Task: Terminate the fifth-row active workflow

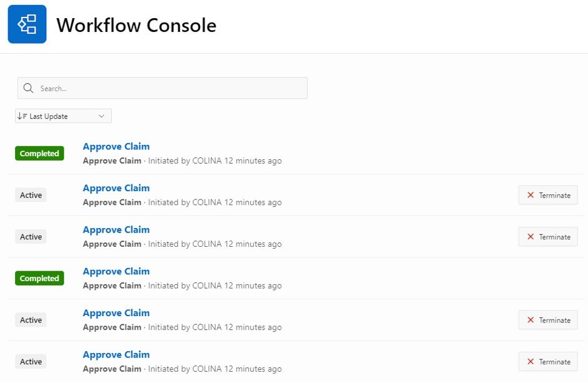Action: pyautogui.click(x=548, y=319)
